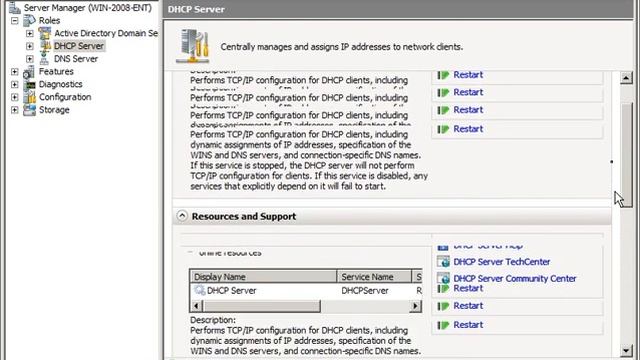The image size is (640, 360).
Task: Select Server Manager (WIN-2008-ENT) root
Action: (87, 8)
